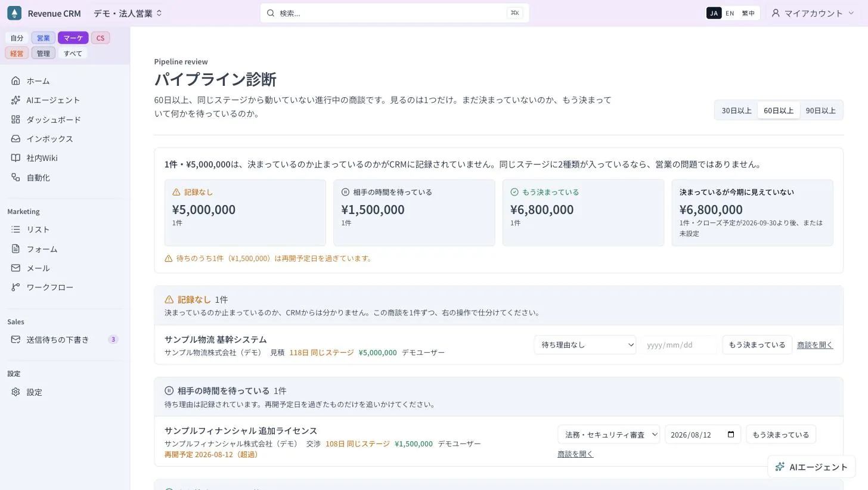Select the CS role tab
The image size is (868, 490).
click(100, 38)
